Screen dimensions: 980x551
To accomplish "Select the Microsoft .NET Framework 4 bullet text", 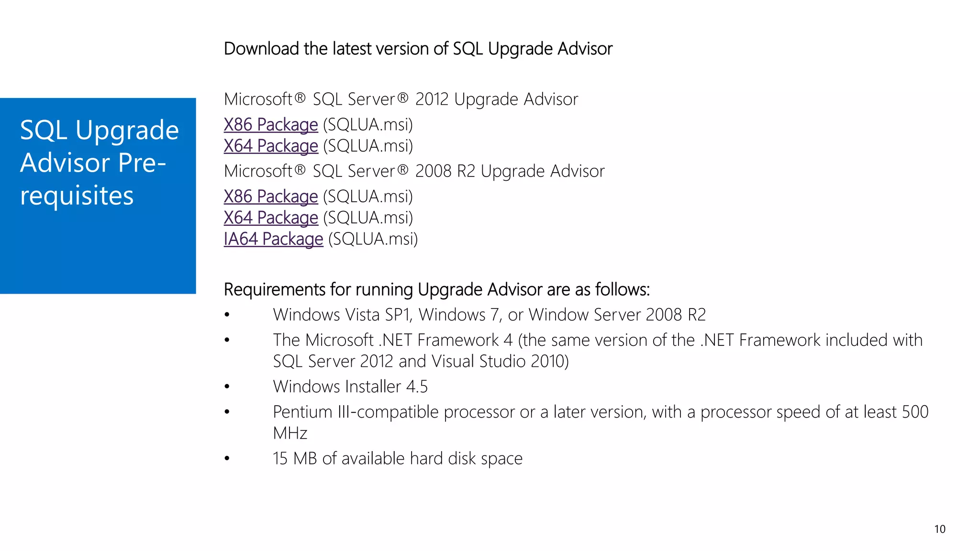I will pos(598,351).
